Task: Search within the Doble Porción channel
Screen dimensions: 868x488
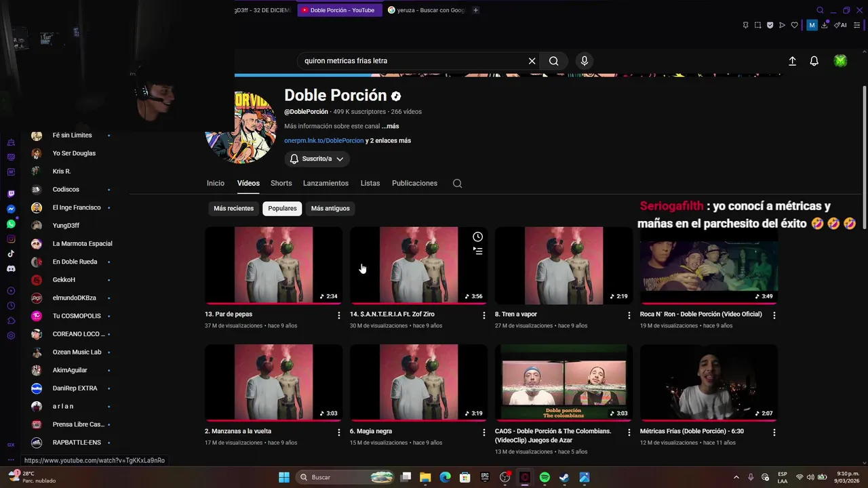Action: [458, 184]
